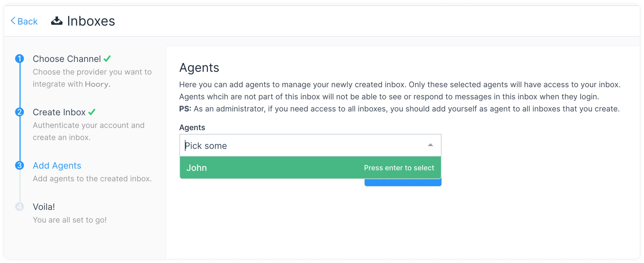
Task: Place cursor in the Pick some input field
Action: coord(225,145)
